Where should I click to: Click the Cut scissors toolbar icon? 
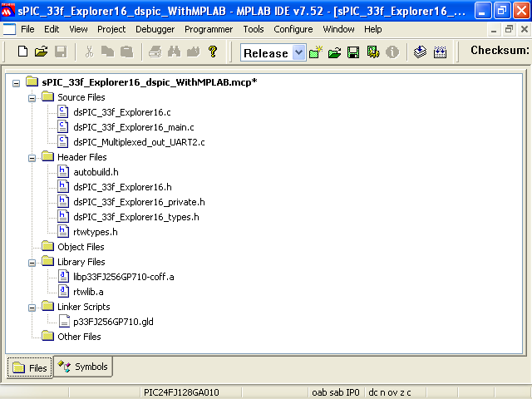[x=89, y=52]
